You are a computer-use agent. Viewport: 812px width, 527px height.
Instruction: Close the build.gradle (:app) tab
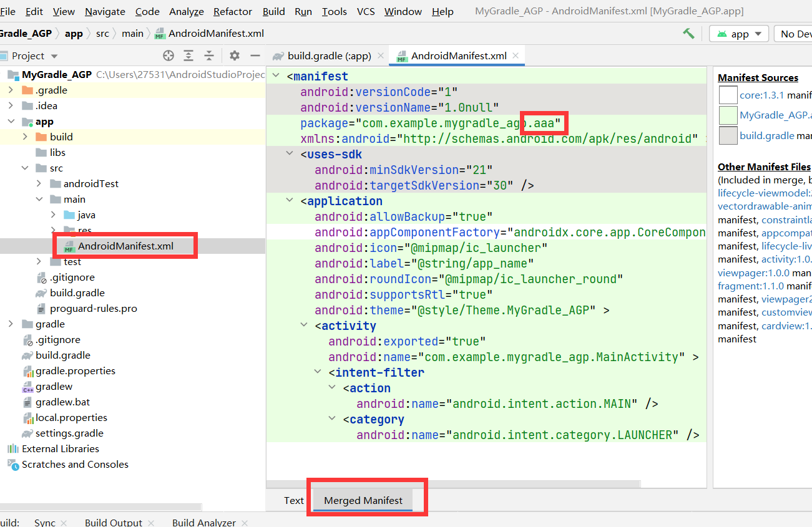[381, 56]
